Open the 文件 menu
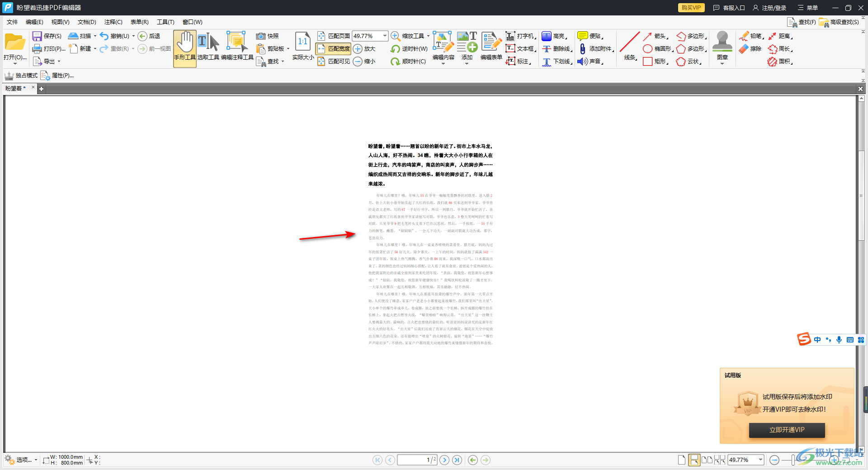 click(12, 22)
